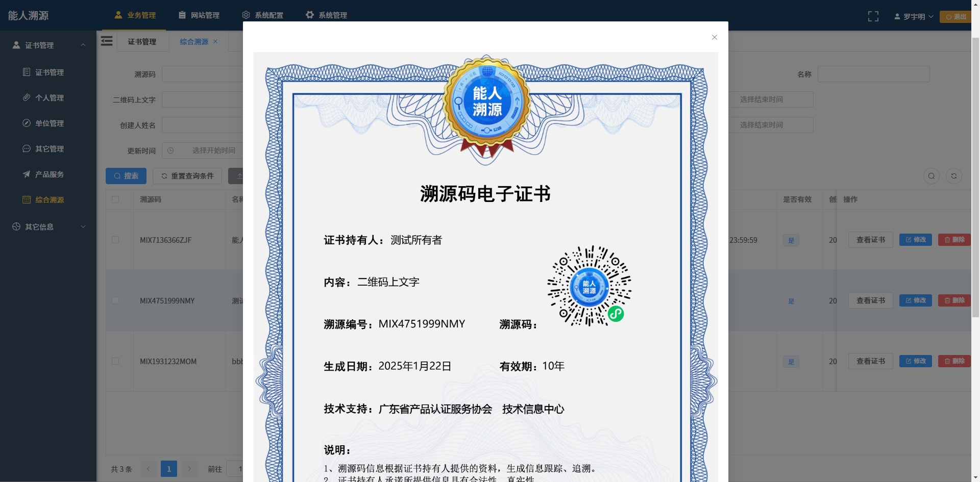980x482 pixels.
Task: Select 个人管理 in the sidebar
Action: coord(49,98)
